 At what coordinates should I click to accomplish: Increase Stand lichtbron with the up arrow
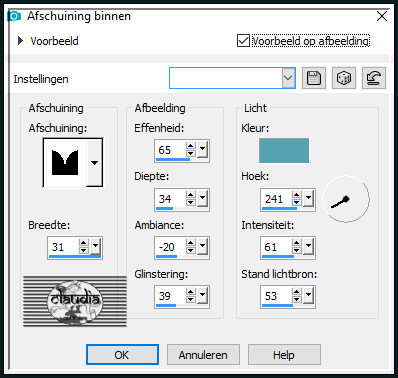click(297, 291)
